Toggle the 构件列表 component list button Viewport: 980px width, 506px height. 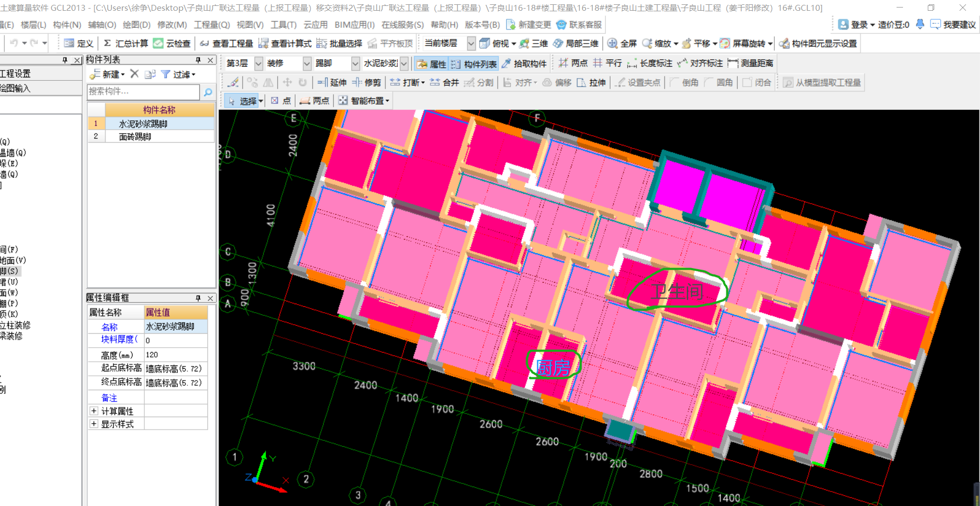[474, 64]
